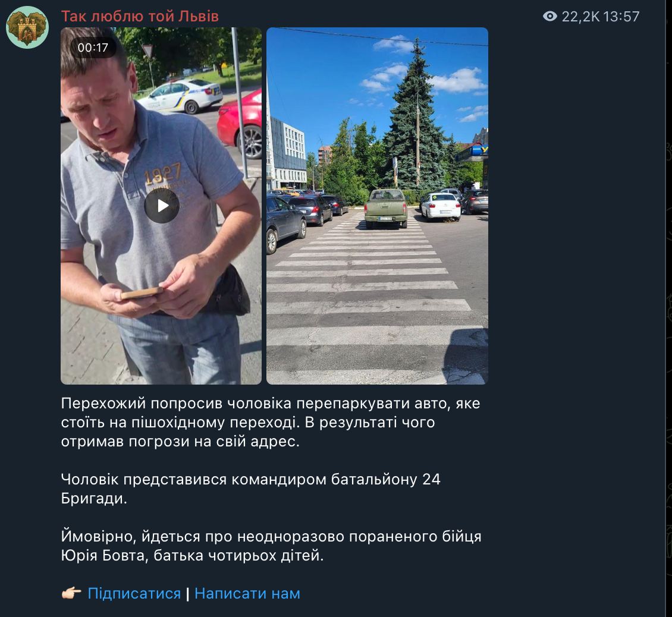
Task: Play the video with the round play button
Action: [162, 206]
